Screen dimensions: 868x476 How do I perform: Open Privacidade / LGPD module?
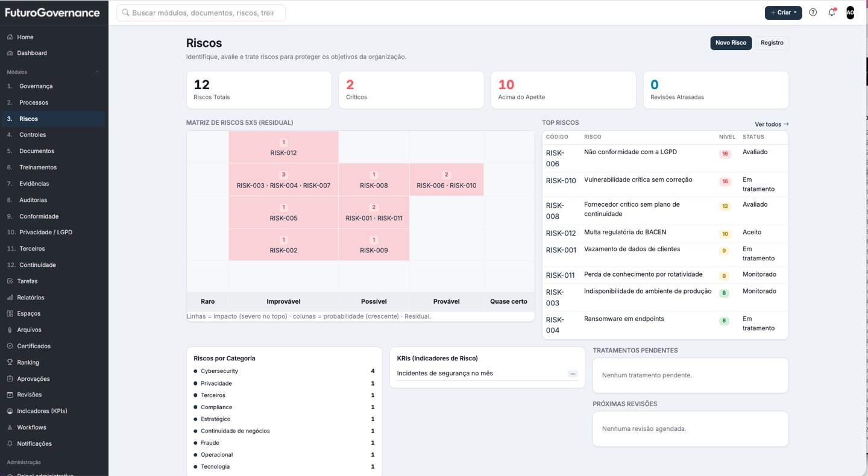[x=53, y=233]
